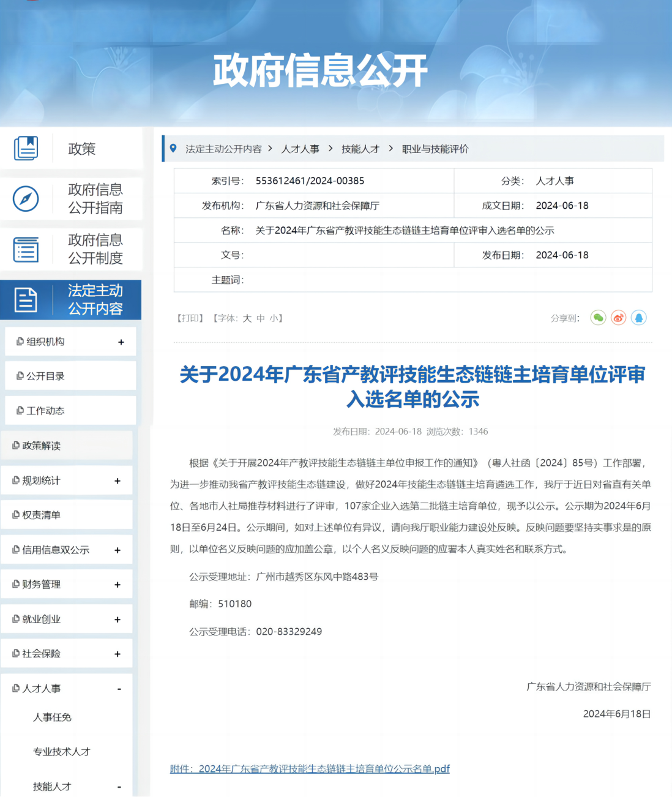The image size is (672, 797).
Task: Choose the 中 font size option
Action: click(262, 318)
